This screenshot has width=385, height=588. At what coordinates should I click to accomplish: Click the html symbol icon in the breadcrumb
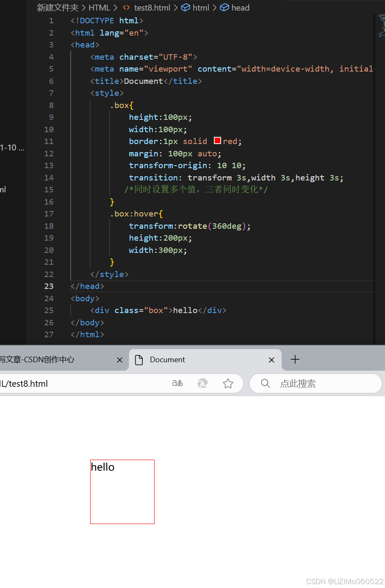pyautogui.click(x=186, y=8)
